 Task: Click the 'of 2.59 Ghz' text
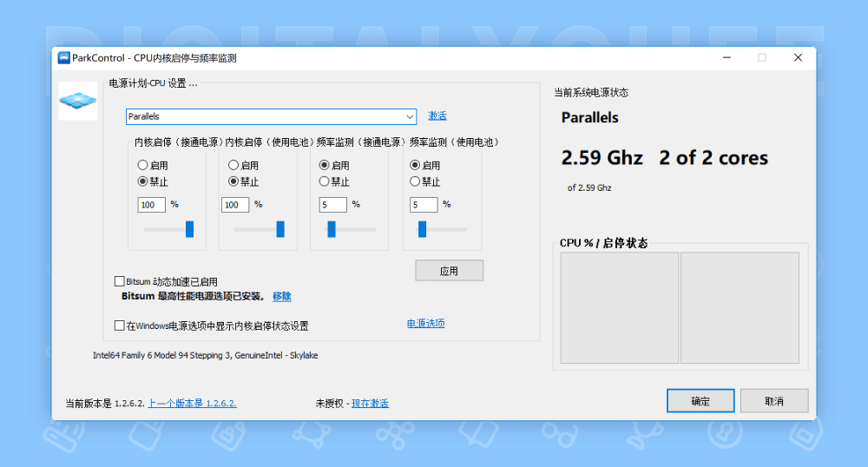[589, 187]
